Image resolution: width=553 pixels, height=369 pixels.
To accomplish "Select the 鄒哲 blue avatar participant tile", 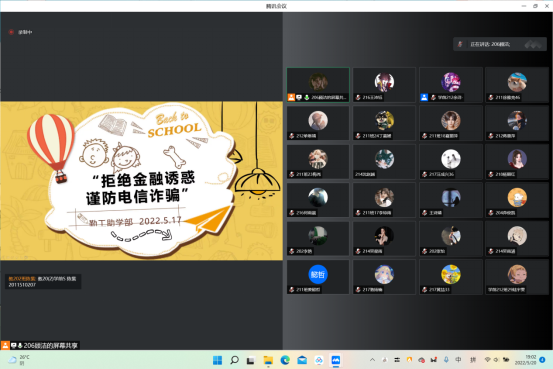I will point(318,277).
